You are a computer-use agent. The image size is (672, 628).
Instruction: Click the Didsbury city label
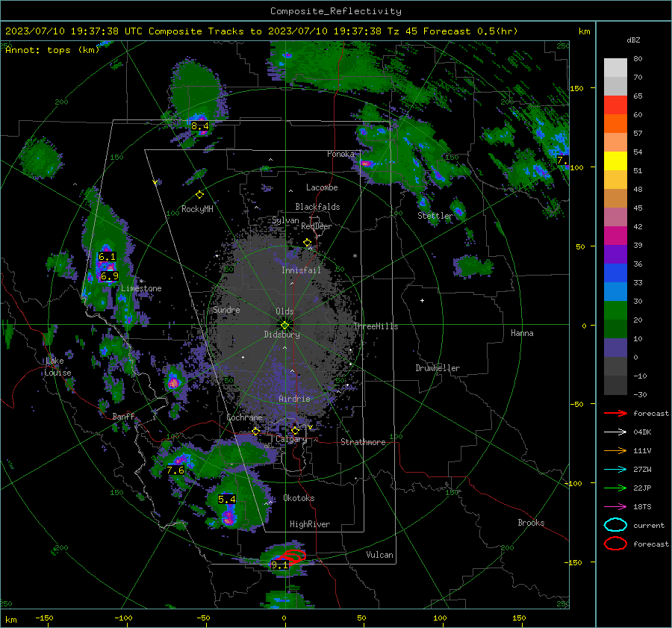[281, 335]
